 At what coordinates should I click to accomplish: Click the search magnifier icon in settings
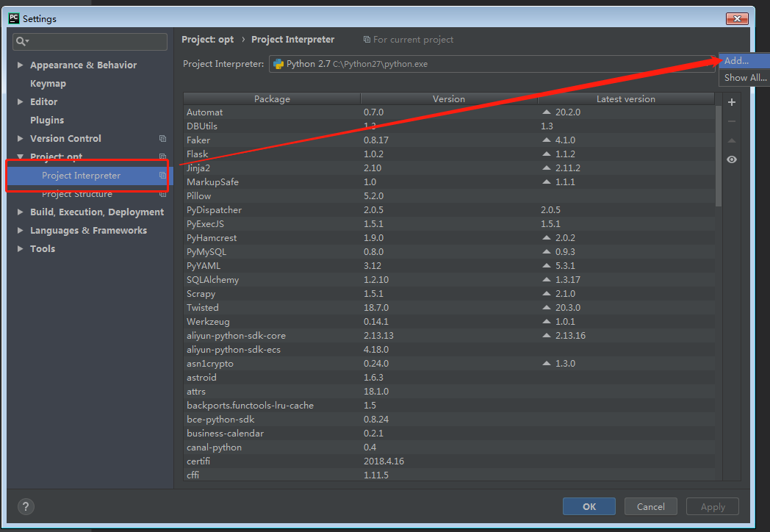pos(22,41)
